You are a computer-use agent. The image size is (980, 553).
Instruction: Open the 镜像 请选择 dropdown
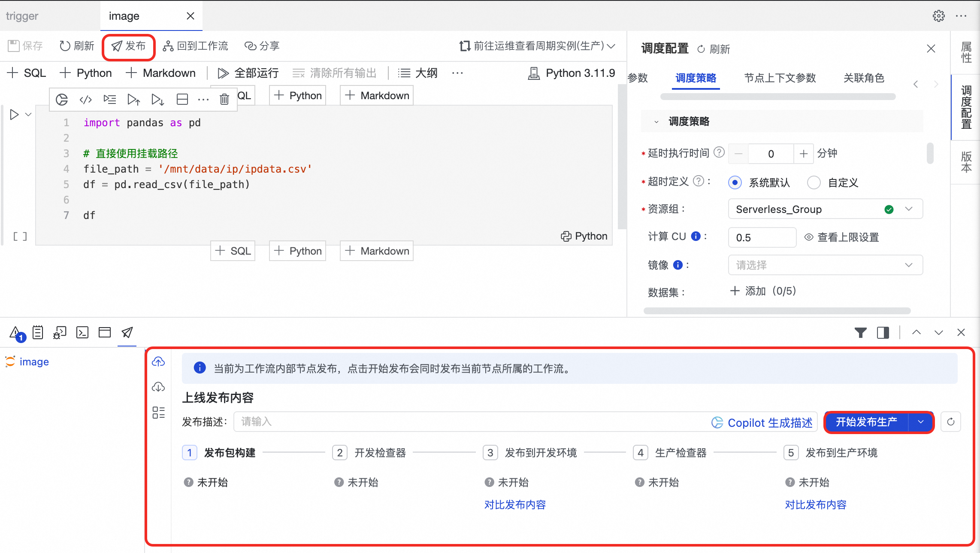pyautogui.click(x=825, y=265)
